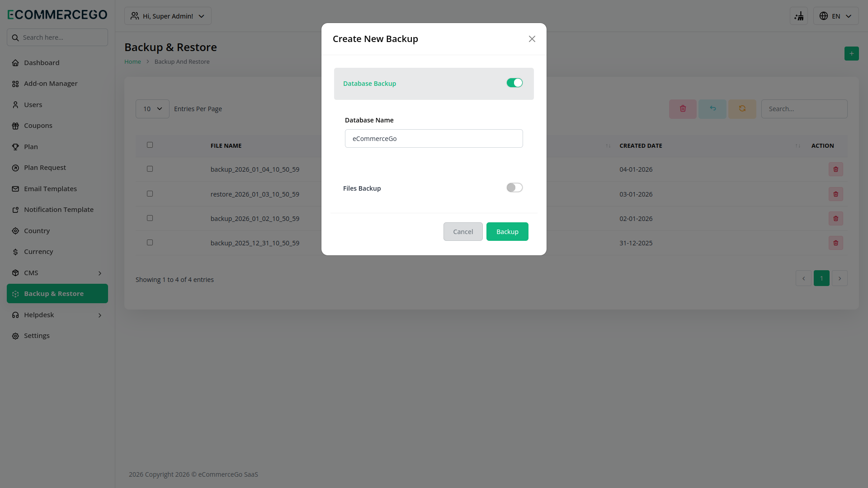Expand the Helpdesk submenu chevron

click(x=100, y=315)
